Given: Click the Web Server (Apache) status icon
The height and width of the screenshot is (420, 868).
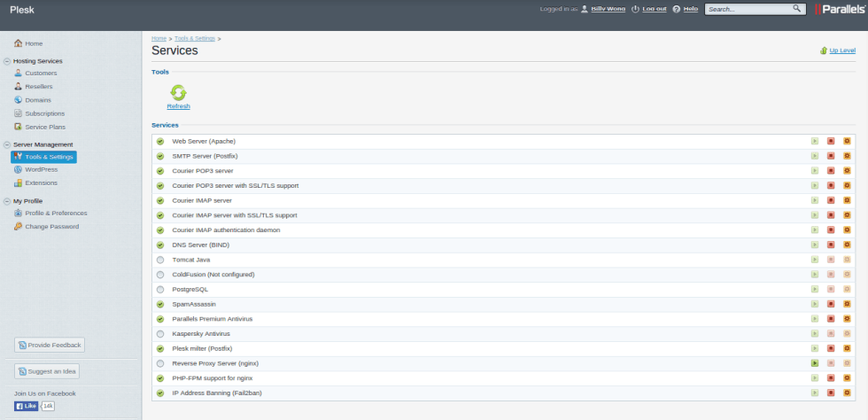Looking at the screenshot, I should click(160, 141).
